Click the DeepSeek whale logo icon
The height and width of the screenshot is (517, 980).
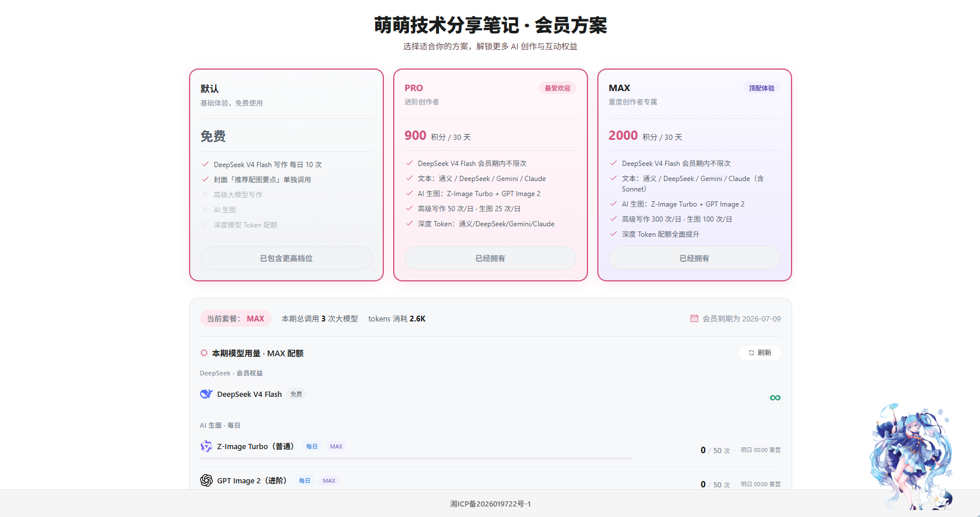click(x=206, y=394)
